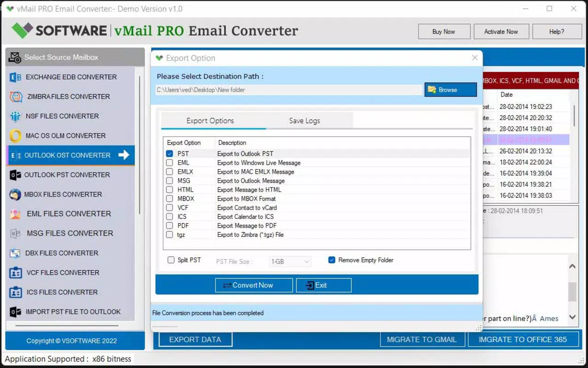The height and width of the screenshot is (368, 588).
Task: Click the Import PST File to Outlook icon
Action: coord(16,312)
